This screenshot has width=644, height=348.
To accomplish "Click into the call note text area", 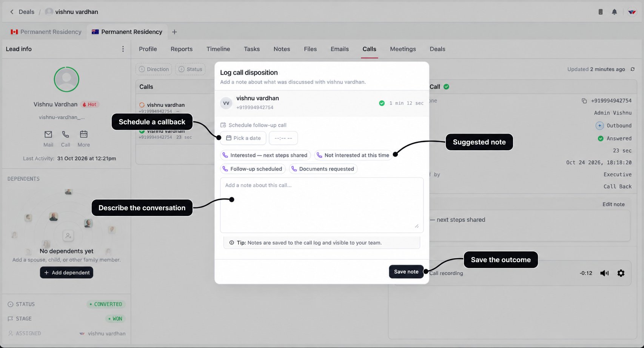I will tap(322, 205).
